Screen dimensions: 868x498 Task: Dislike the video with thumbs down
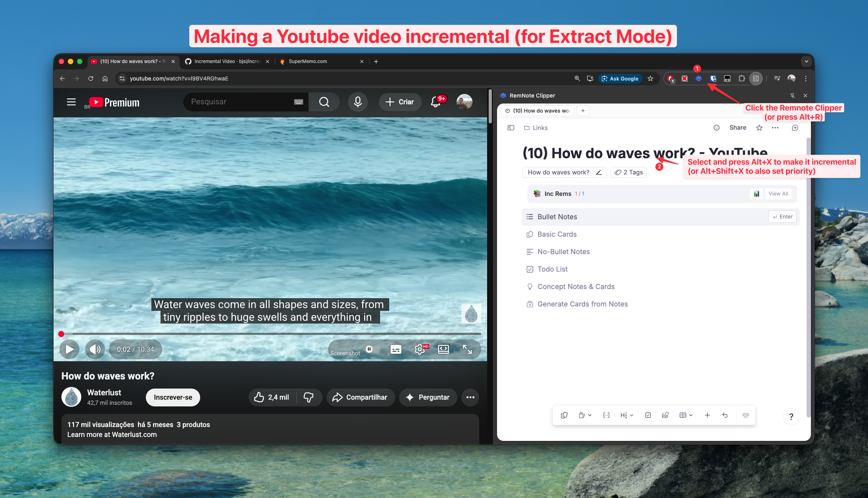pos(309,397)
